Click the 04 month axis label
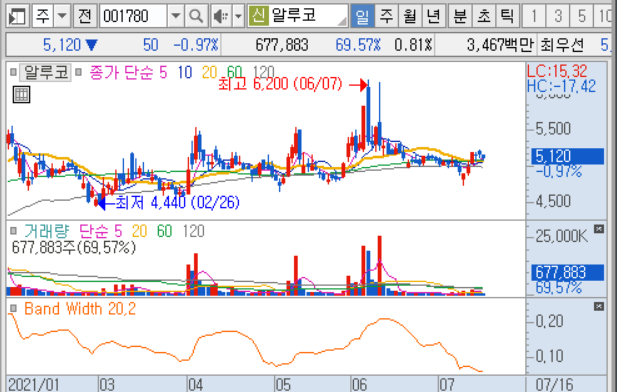This screenshot has height=392, width=617. 195,384
